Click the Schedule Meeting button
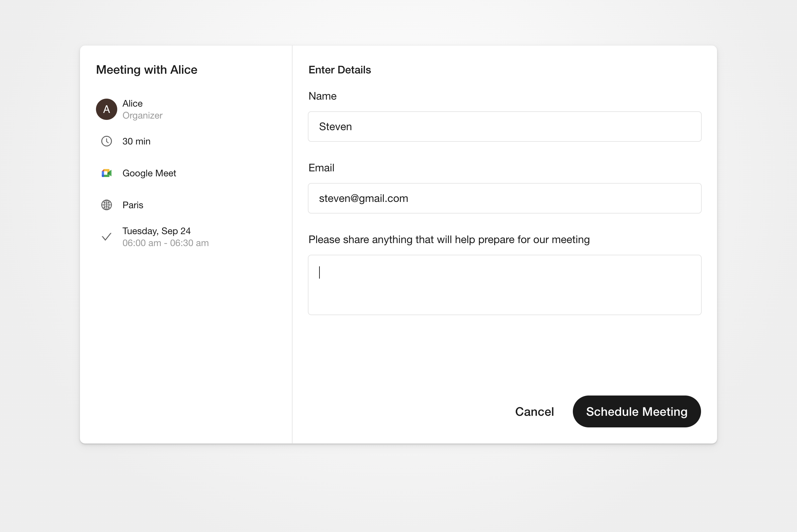 click(x=637, y=411)
